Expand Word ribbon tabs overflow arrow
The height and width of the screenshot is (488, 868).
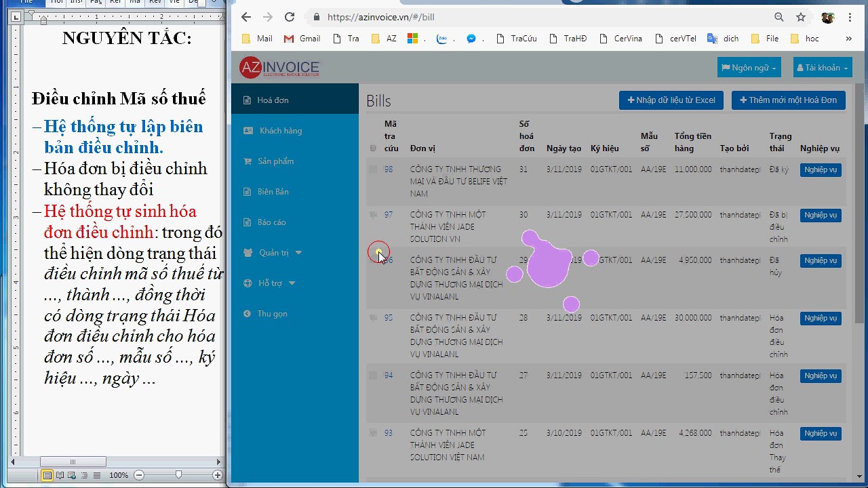point(214,2)
